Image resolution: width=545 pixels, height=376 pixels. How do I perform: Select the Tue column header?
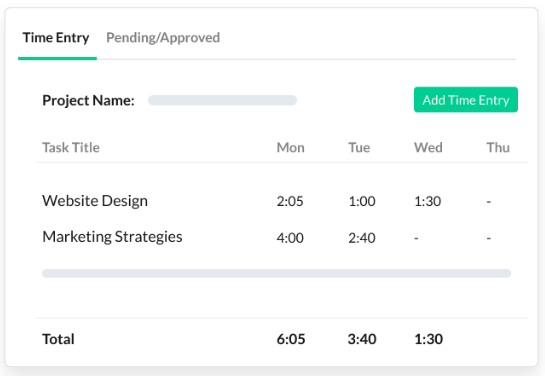click(x=359, y=147)
